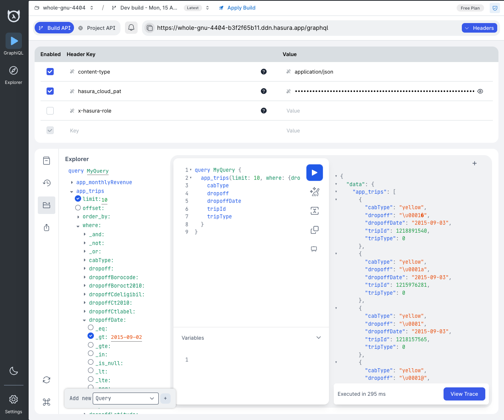Viewport: 504px width, 420px height.
Task: Switch to the Build API tab
Action: click(54, 28)
